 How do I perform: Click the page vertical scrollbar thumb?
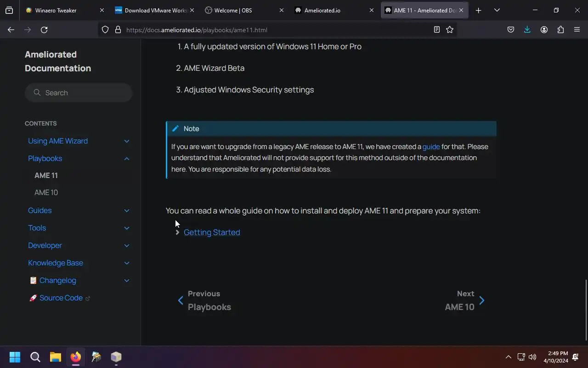[x=586, y=310]
